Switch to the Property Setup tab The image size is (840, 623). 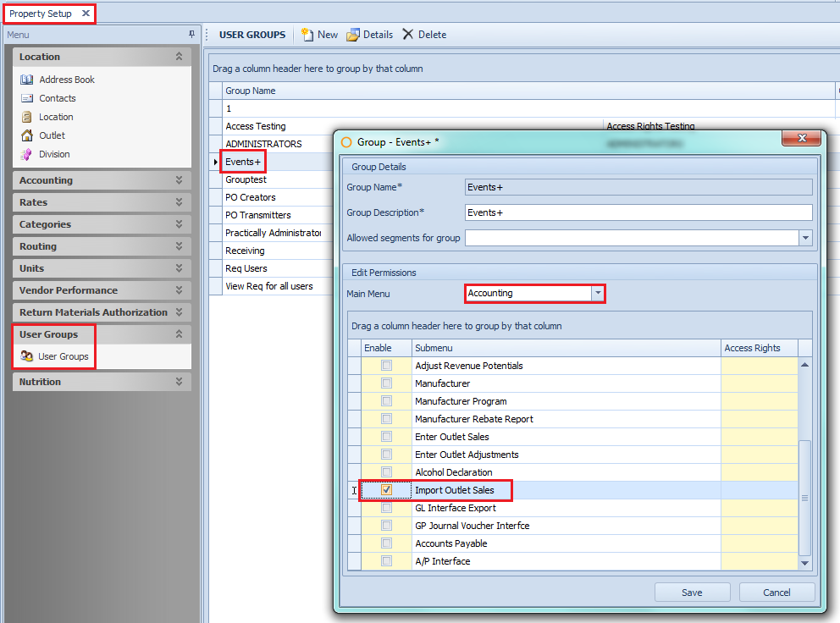point(41,14)
